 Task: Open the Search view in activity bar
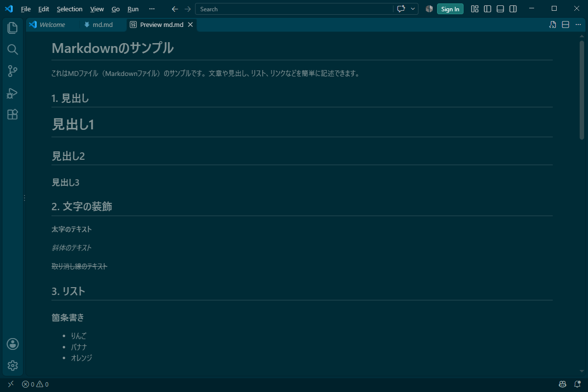click(x=13, y=49)
